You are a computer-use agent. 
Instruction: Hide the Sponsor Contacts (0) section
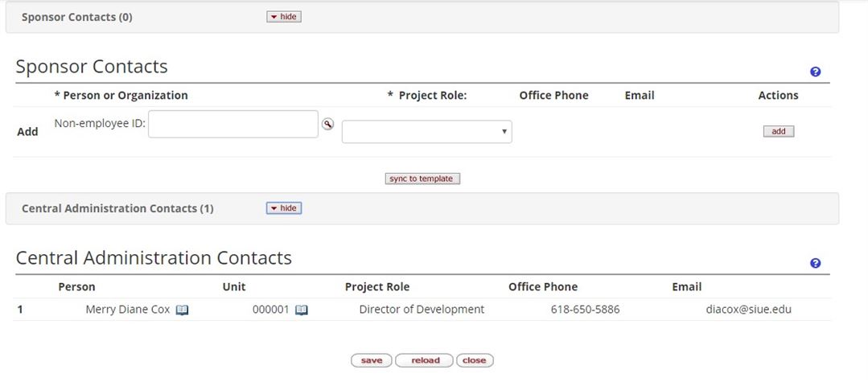coord(284,17)
